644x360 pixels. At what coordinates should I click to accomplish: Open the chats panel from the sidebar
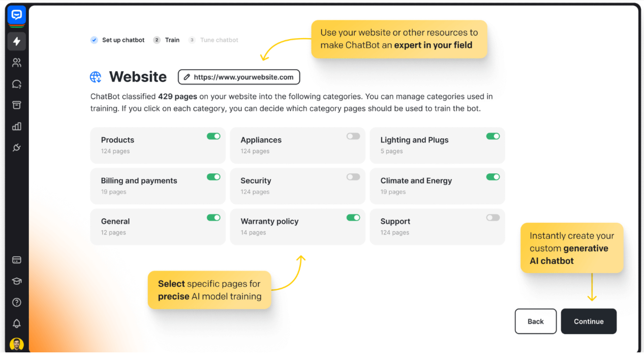pyautogui.click(x=16, y=83)
